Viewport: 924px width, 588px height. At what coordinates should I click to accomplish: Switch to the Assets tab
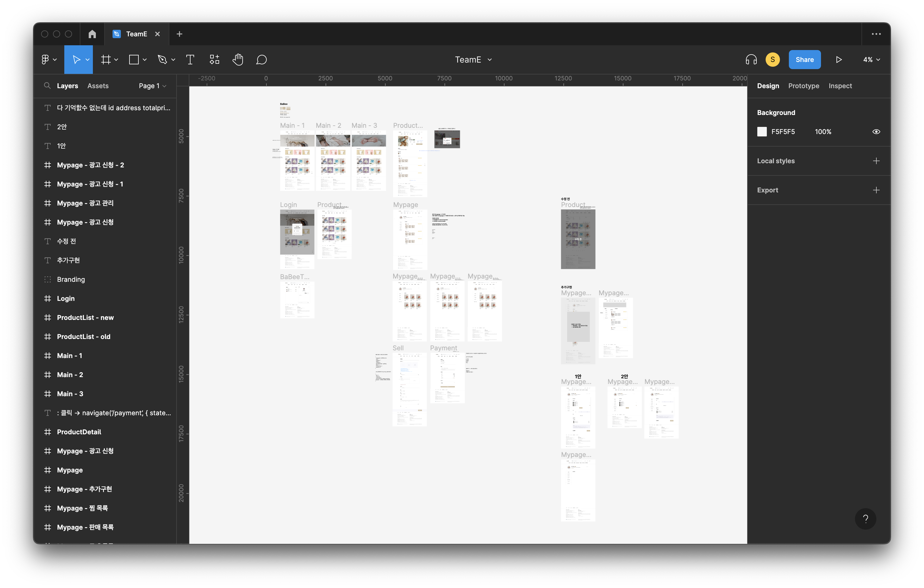(x=98, y=86)
